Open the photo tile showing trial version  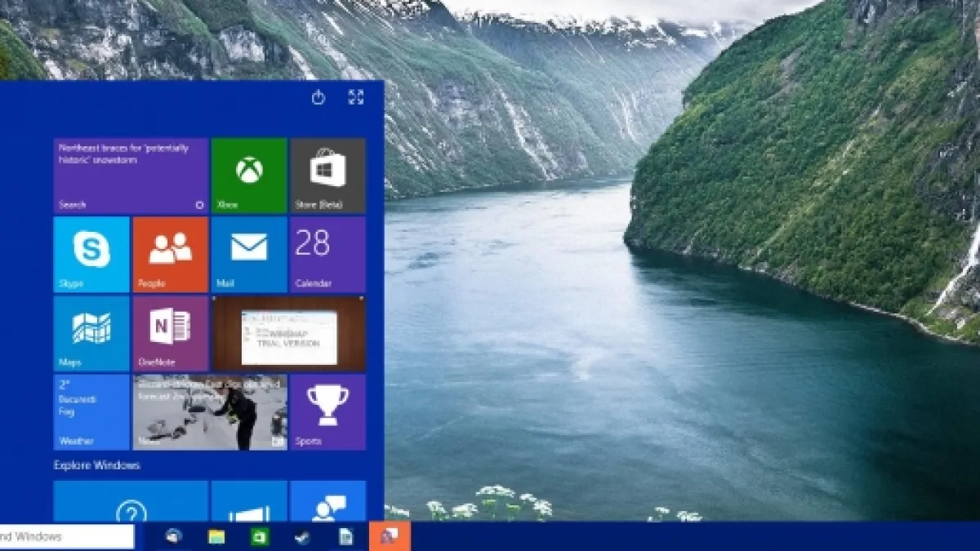click(x=288, y=333)
